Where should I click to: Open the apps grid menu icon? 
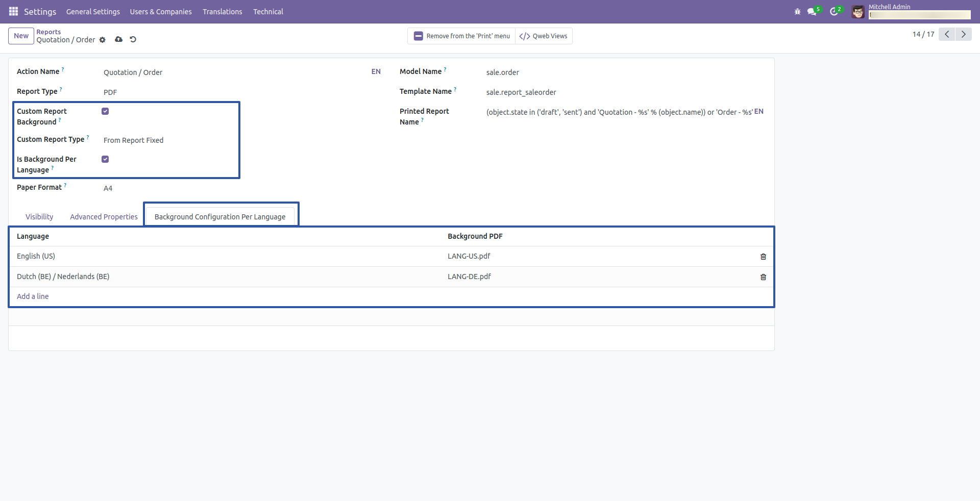[13, 11]
